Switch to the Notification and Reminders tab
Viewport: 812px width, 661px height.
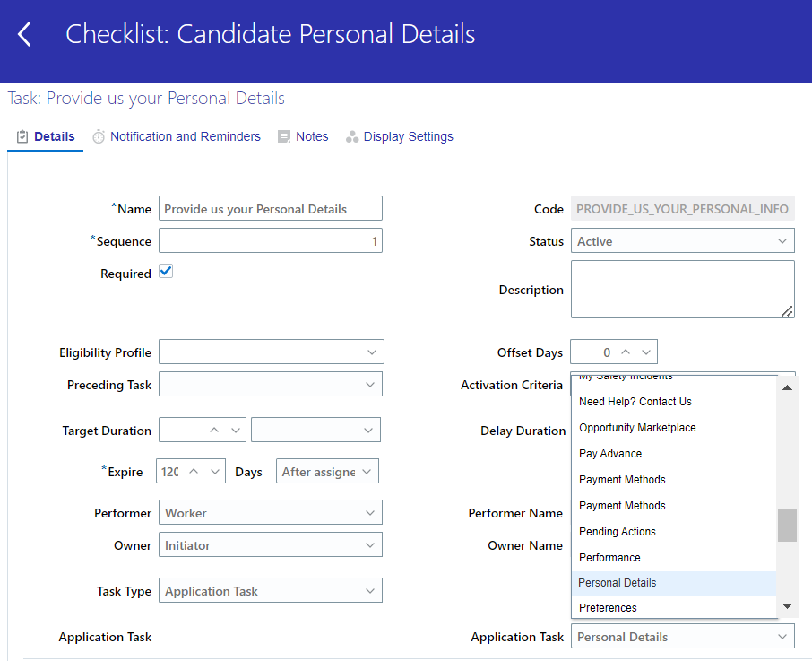coord(186,135)
